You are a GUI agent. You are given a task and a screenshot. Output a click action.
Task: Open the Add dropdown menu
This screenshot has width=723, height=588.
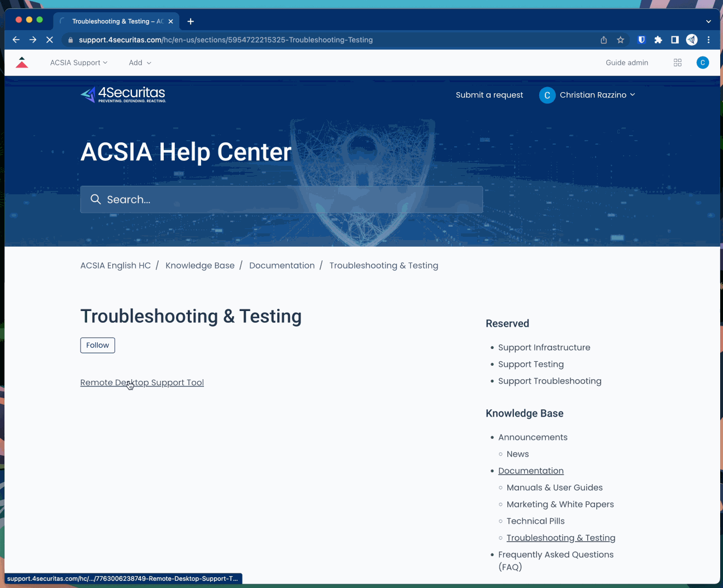coord(140,63)
